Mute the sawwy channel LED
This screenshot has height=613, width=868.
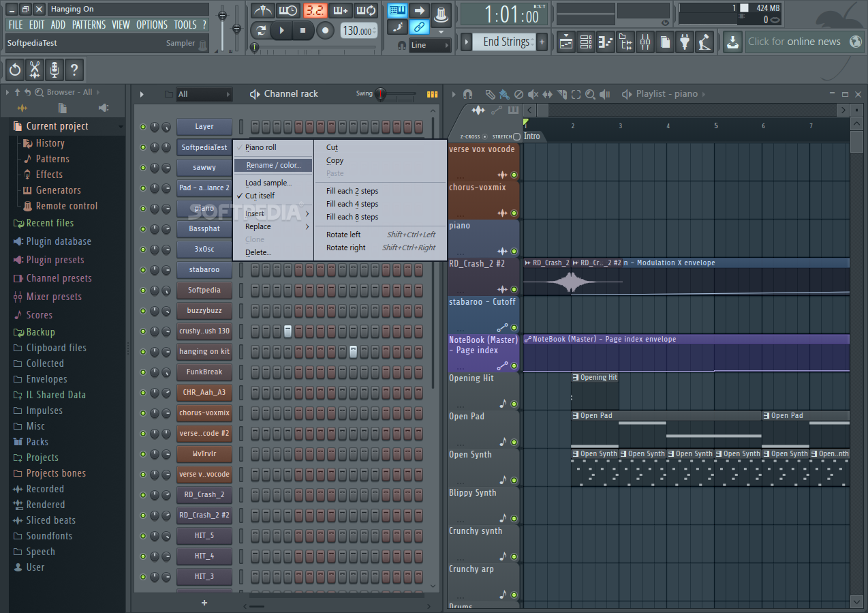click(143, 168)
